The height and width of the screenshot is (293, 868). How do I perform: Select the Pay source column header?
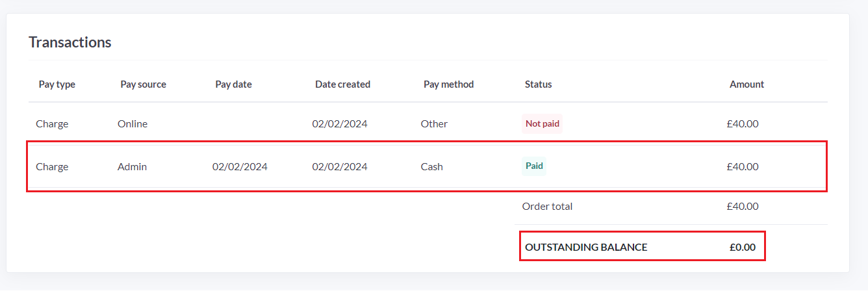pyautogui.click(x=144, y=84)
